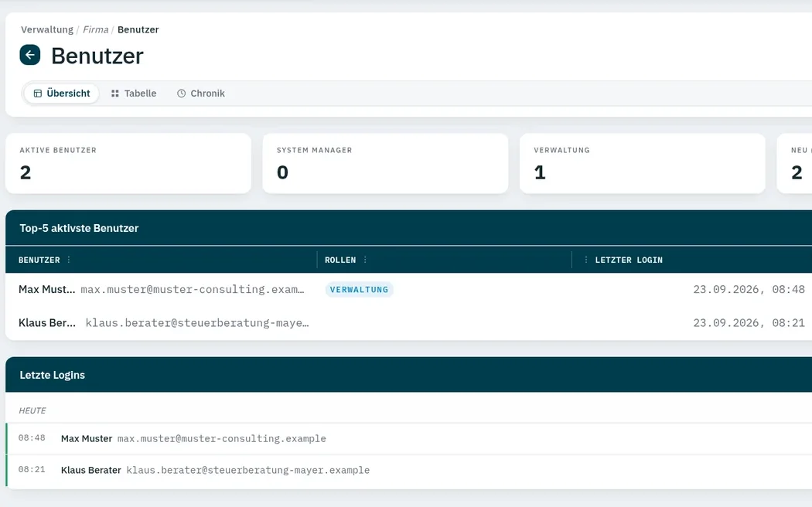Viewport: 812px width, 507px height.
Task: Click max.muster@muster-consulting.example in Letzte Logins
Action: click(222, 438)
